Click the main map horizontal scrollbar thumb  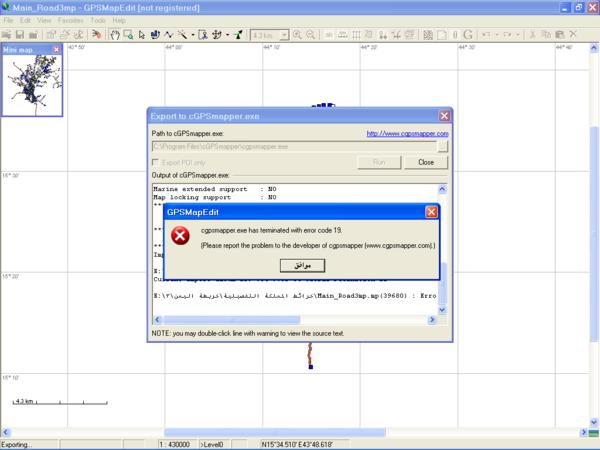pyautogui.click(x=275, y=432)
